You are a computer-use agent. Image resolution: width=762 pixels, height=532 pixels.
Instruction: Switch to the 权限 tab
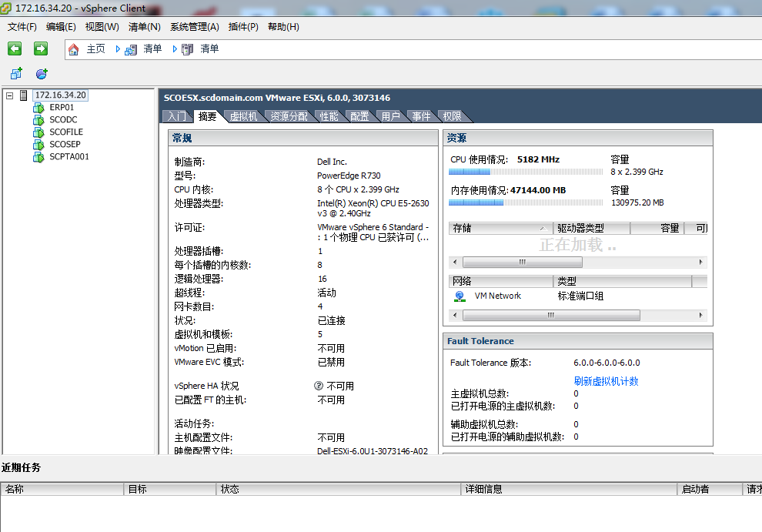pos(452,116)
